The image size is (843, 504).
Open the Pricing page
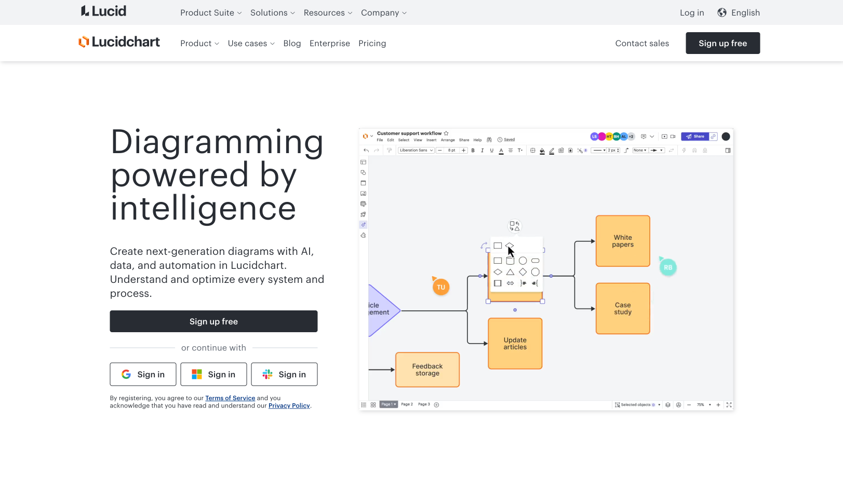click(372, 44)
